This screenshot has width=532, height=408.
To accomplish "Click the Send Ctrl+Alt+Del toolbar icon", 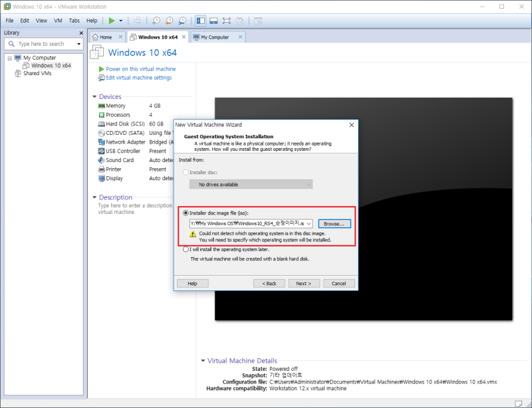I will pos(138,21).
